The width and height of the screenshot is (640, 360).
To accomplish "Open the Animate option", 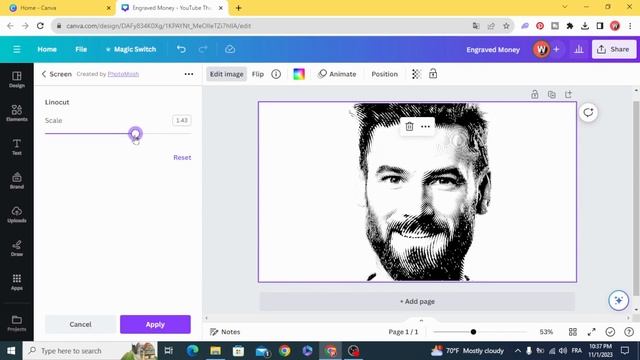I will [x=337, y=74].
